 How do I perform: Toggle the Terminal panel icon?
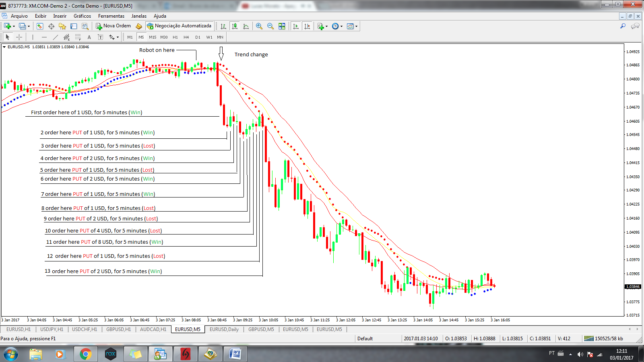tap(74, 26)
